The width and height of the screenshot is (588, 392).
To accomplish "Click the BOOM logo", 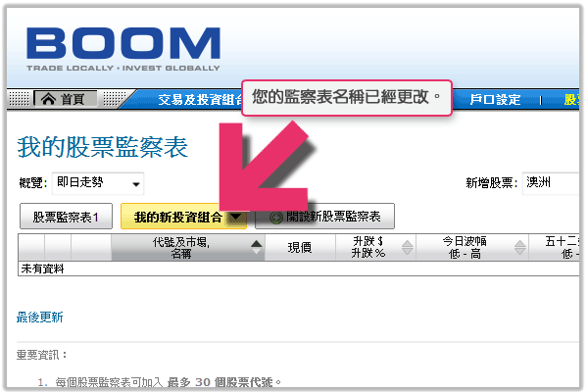I will pos(123,48).
